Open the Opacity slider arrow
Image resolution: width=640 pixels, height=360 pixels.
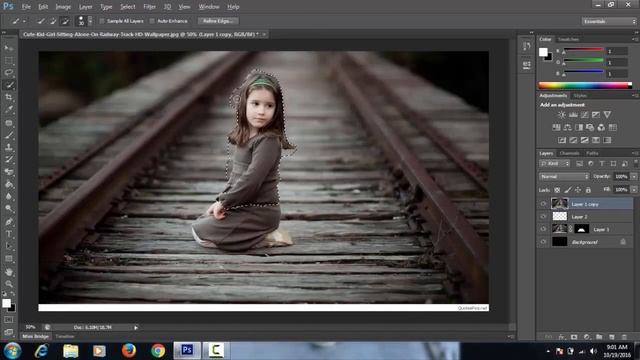click(x=634, y=176)
